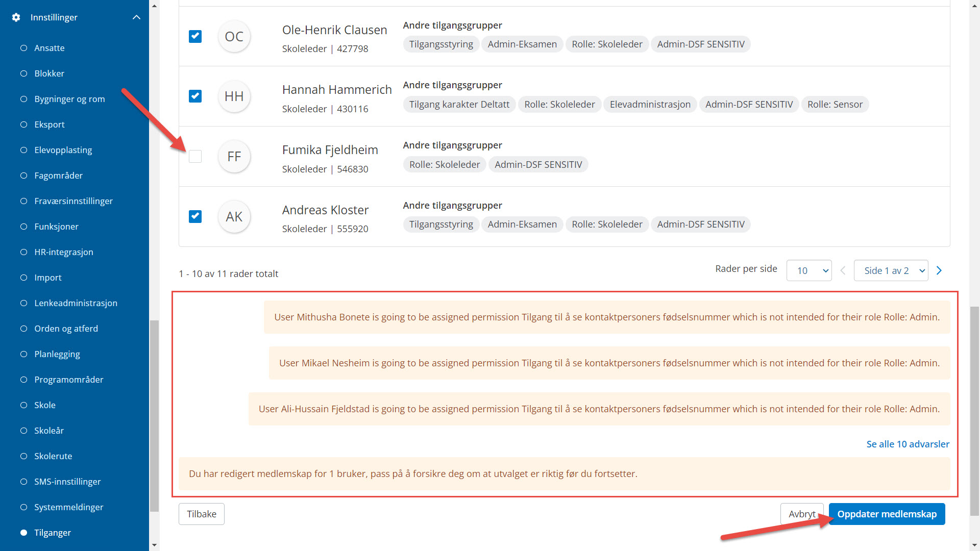Click the main page scroll-down arrow
Viewport: 980px width, 551px height.
click(975, 545)
